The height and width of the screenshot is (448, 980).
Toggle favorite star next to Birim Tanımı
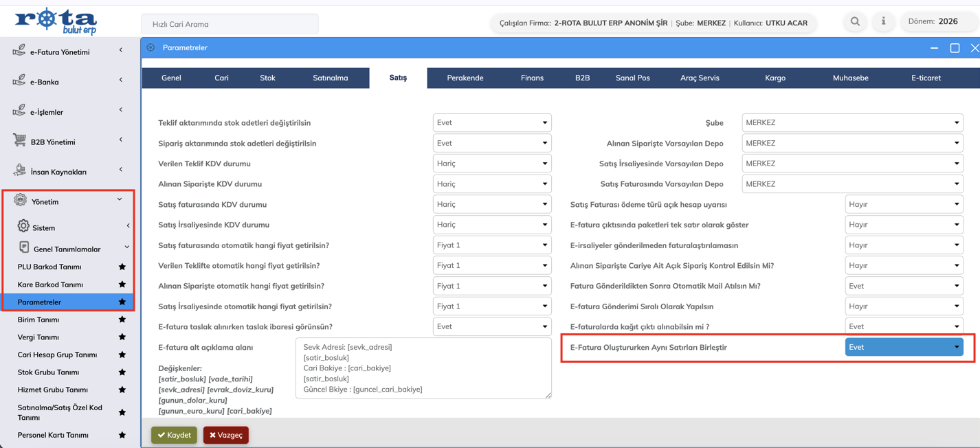[122, 320]
